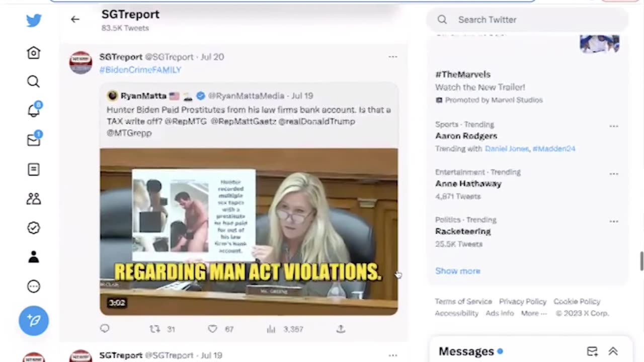The width and height of the screenshot is (644, 362).
Task: Open the More circle menu in the sidebar
Action: click(x=34, y=286)
